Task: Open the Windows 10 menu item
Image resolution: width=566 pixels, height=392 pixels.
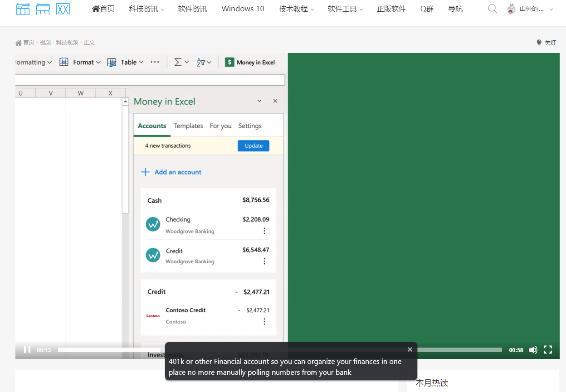Action: [243, 9]
